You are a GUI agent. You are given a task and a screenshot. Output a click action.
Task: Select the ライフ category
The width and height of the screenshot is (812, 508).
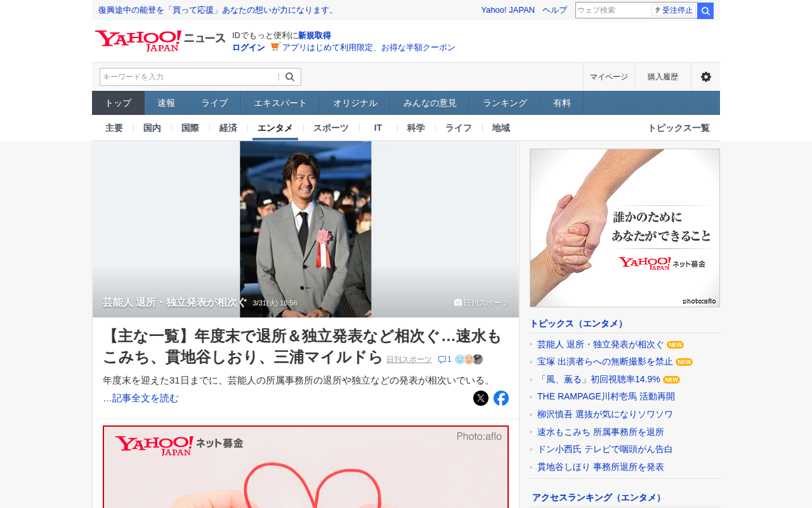459,128
